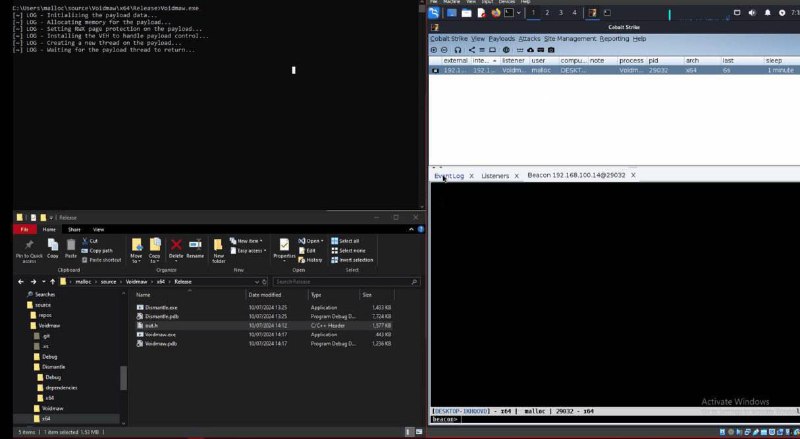This screenshot has height=439, width=800.
Task: Launch the terminal emulator from the Kali panel
Action: (x=509, y=13)
